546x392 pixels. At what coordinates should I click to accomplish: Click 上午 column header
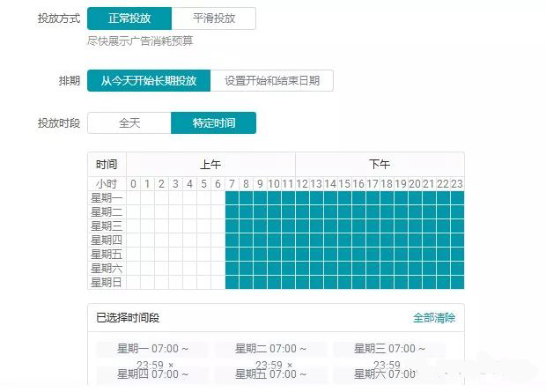[x=210, y=165]
